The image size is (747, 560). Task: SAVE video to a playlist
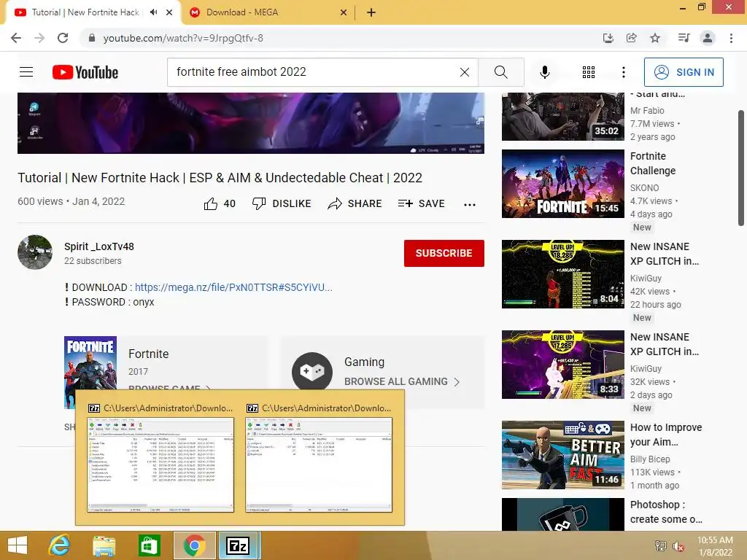(421, 204)
